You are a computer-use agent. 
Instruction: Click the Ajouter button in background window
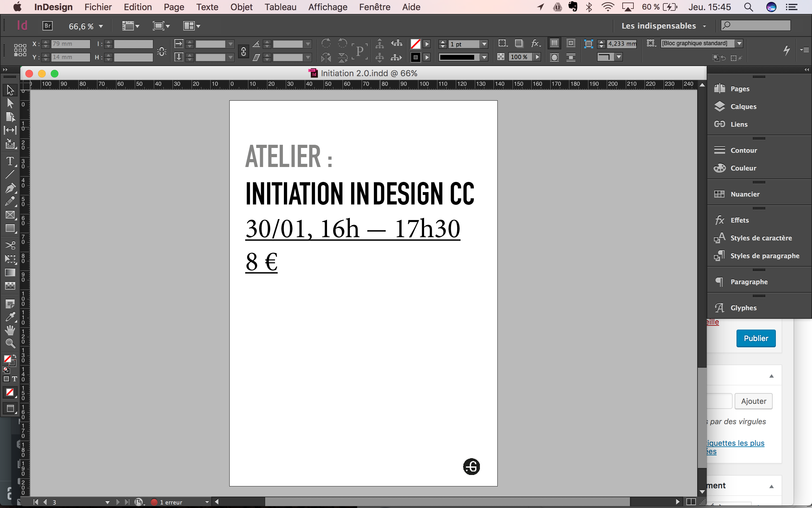click(754, 401)
